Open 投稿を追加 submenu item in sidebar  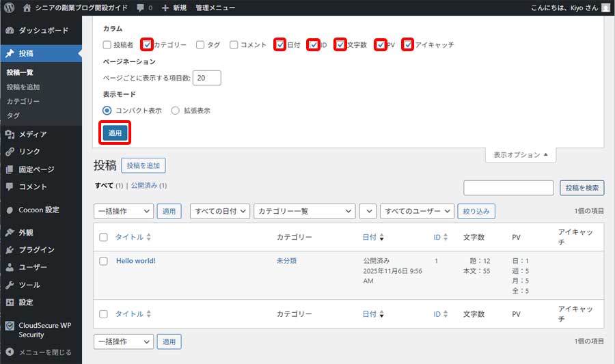click(x=23, y=87)
